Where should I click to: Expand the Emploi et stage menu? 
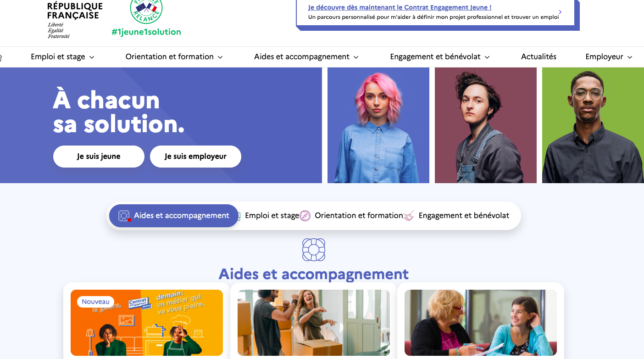point(62,57)
